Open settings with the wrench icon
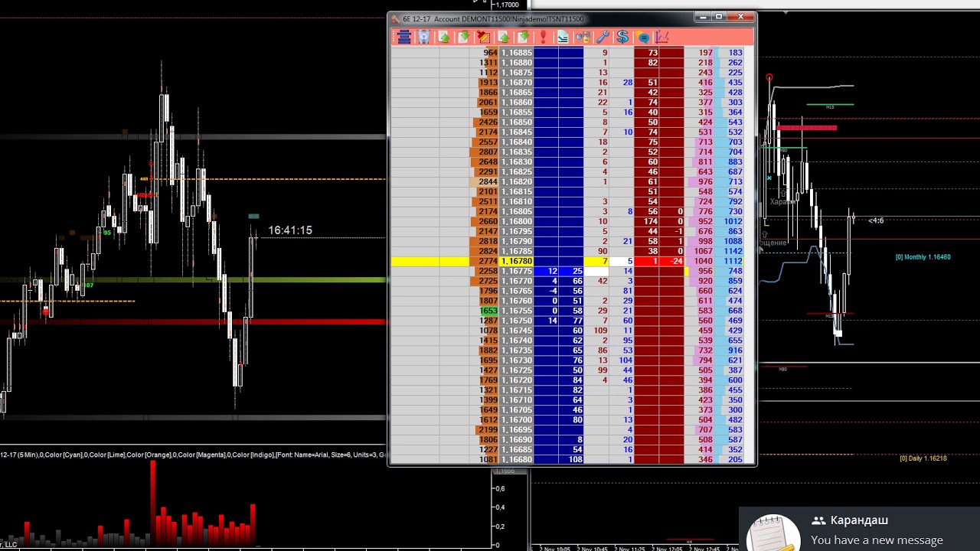980x551 pixels. [603, 37]
